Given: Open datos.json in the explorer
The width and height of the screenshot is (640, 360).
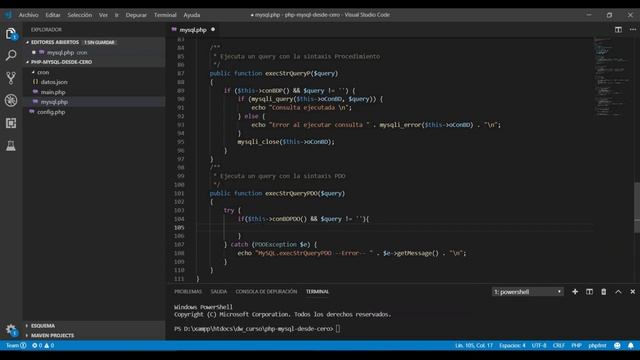Looking at the screenshot, I should [54, 82].
